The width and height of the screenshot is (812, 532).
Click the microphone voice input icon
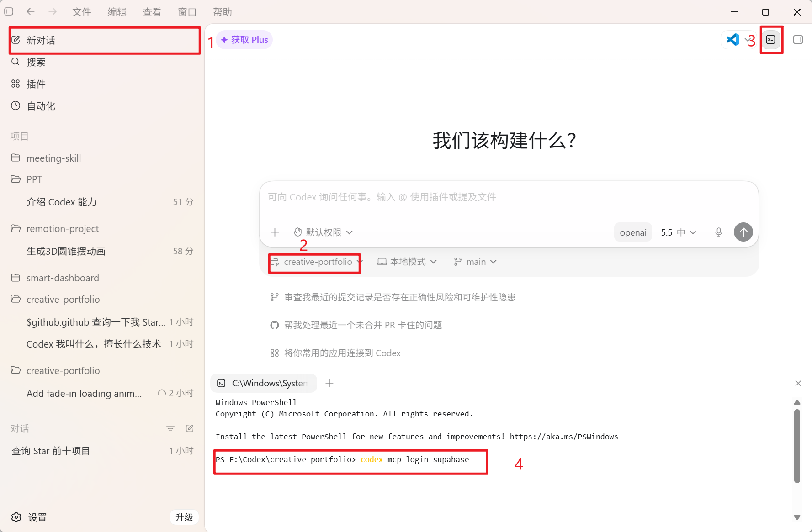point(719,232)
